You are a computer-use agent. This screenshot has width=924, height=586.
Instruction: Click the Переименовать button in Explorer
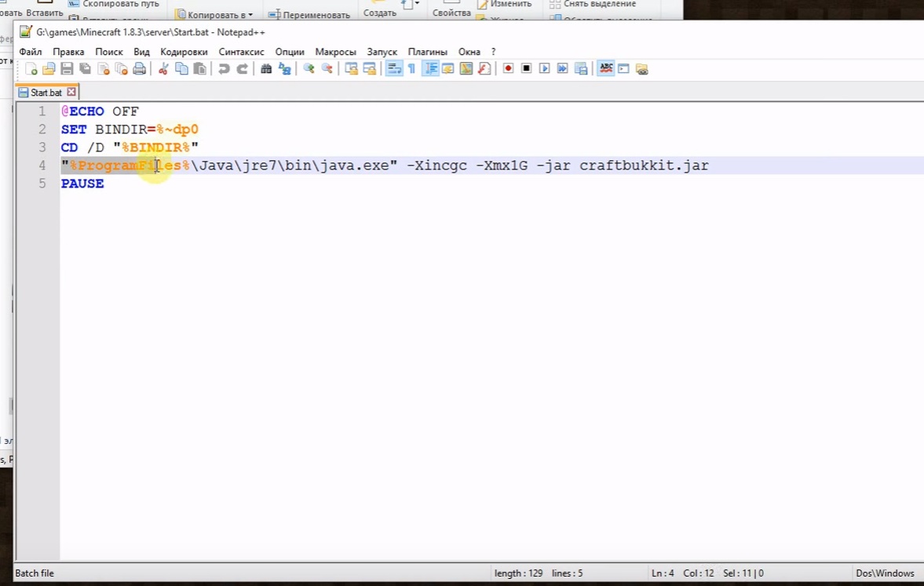[x=309, y=15]
